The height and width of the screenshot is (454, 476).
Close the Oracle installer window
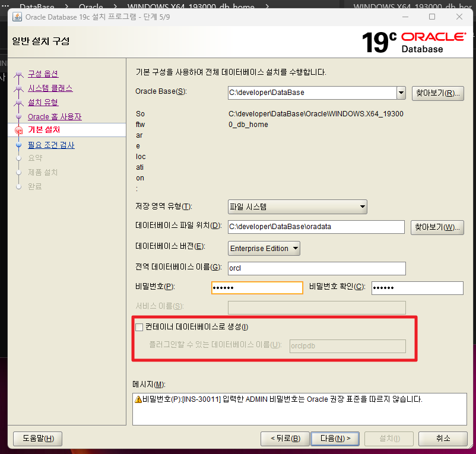point(459,17)
